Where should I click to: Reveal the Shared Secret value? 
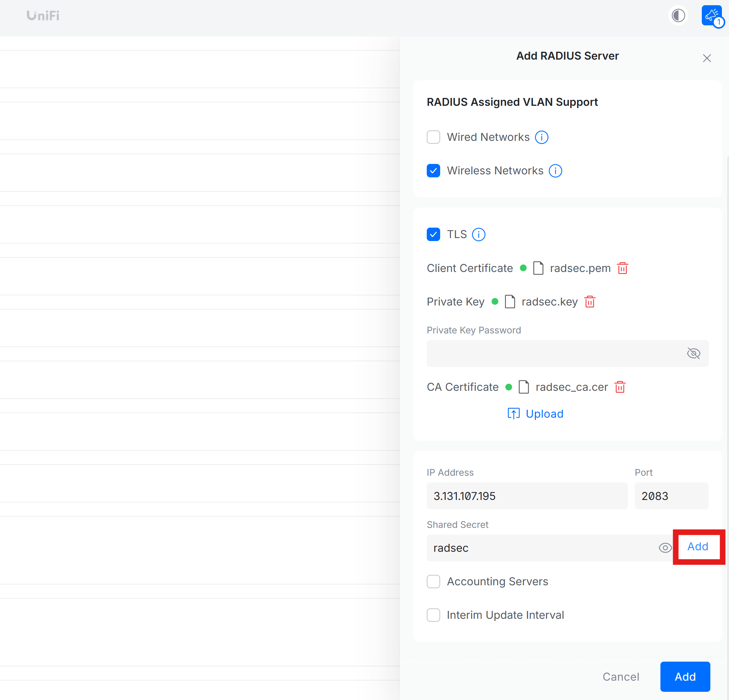click(665, 548)
